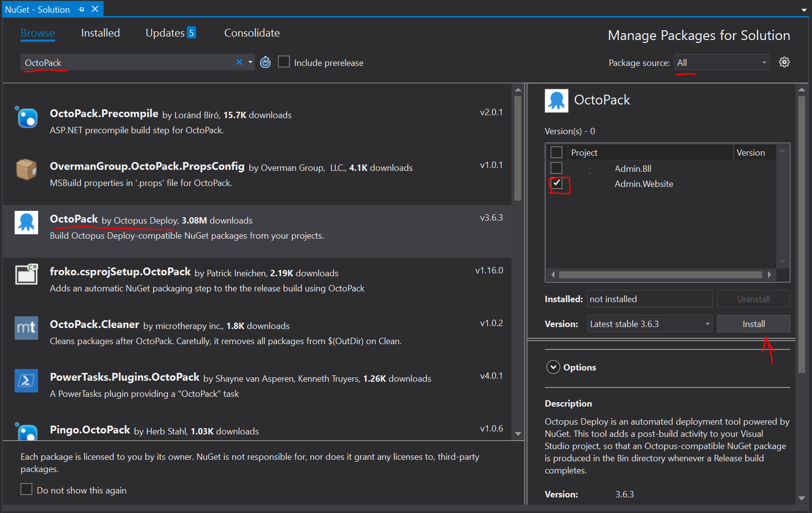Refresh the package search results

pyautogui.click(x=265, y=62)
